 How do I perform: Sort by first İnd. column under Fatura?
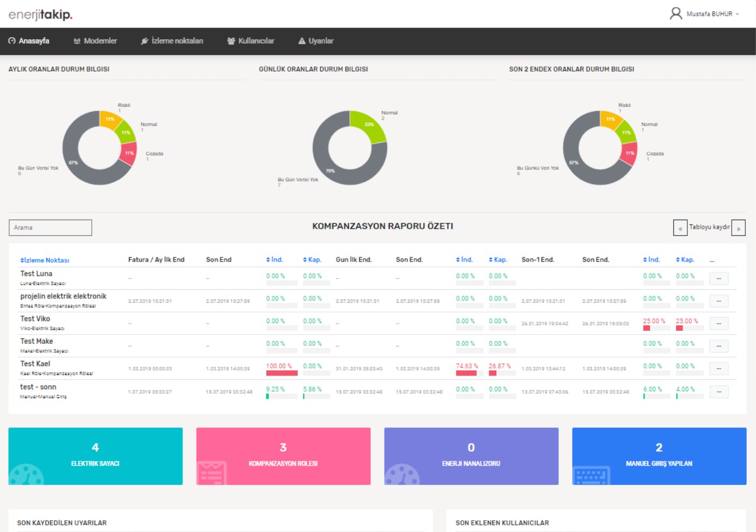coord(274,260)
